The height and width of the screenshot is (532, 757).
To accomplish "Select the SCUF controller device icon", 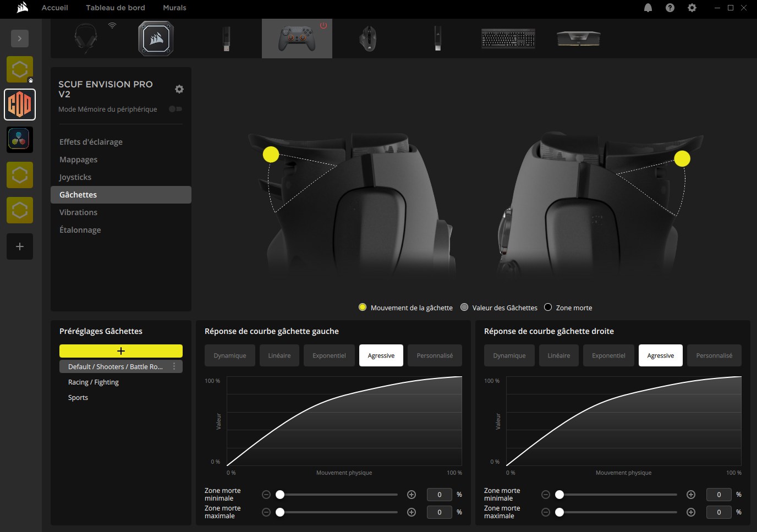I will tap(297, 39).
